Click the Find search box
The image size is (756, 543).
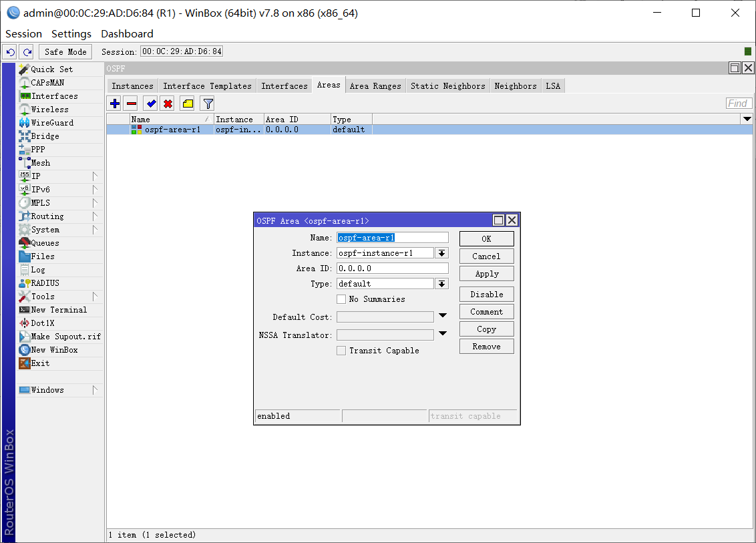pyautogui.click(x=738, y=104)
